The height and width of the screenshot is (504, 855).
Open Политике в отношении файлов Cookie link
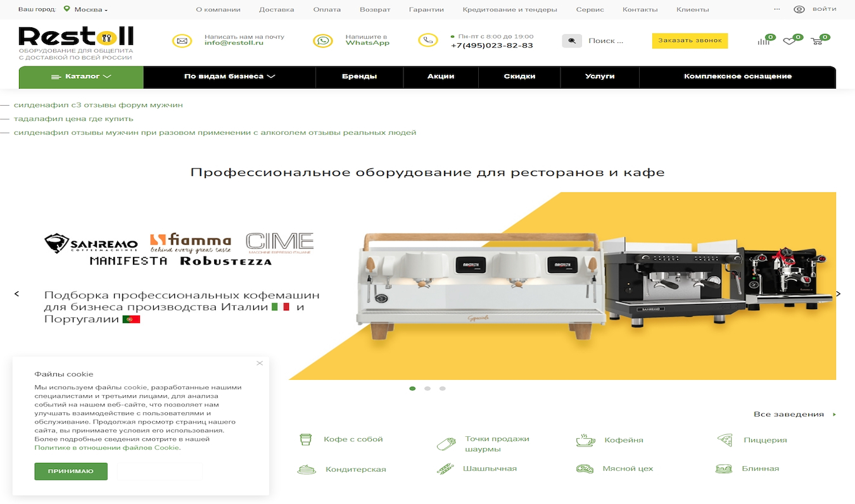tap(106, 448)
